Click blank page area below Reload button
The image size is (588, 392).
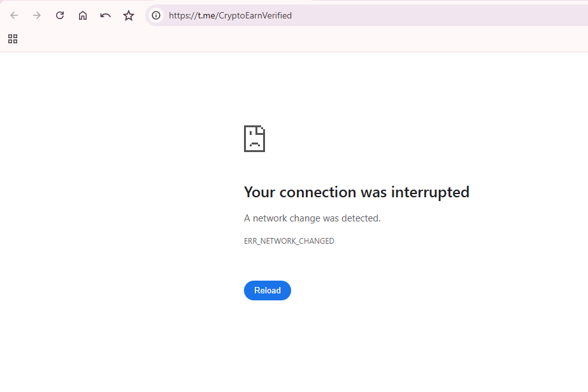click(268, 350)
